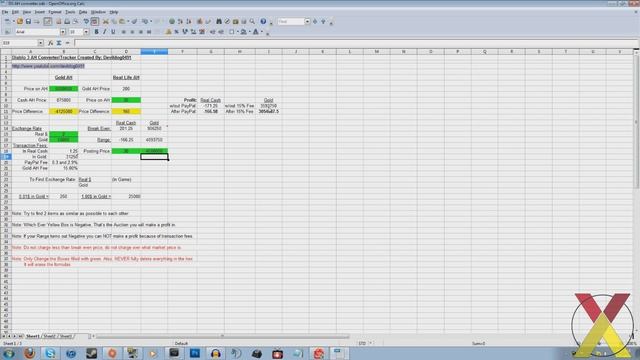Open the Navigator compass icon

coord(227,21)
